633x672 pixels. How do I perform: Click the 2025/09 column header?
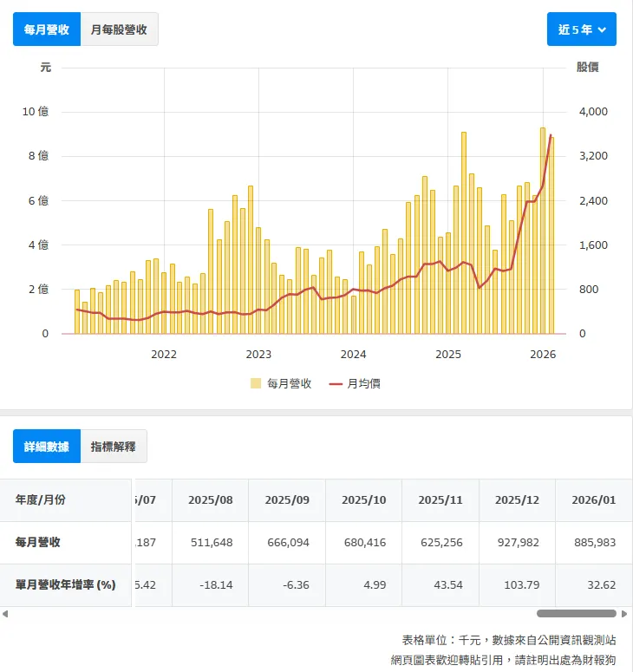(x=287, y=499)
